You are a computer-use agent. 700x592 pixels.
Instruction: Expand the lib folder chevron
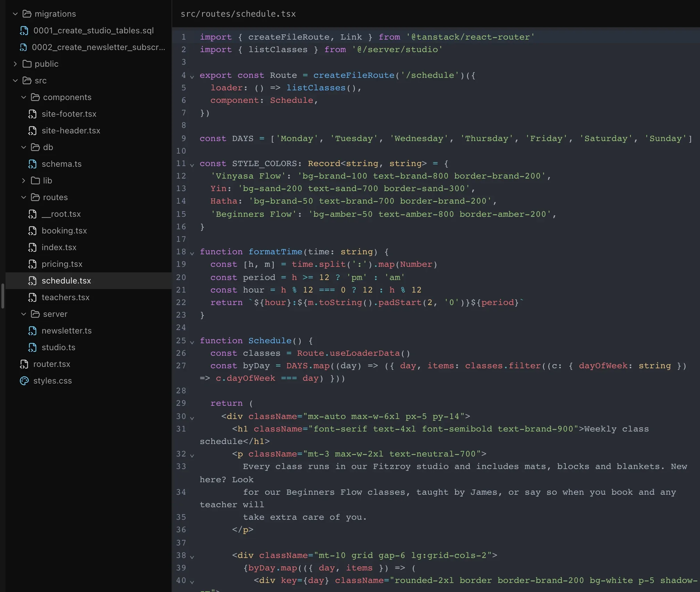click(24, 181)
